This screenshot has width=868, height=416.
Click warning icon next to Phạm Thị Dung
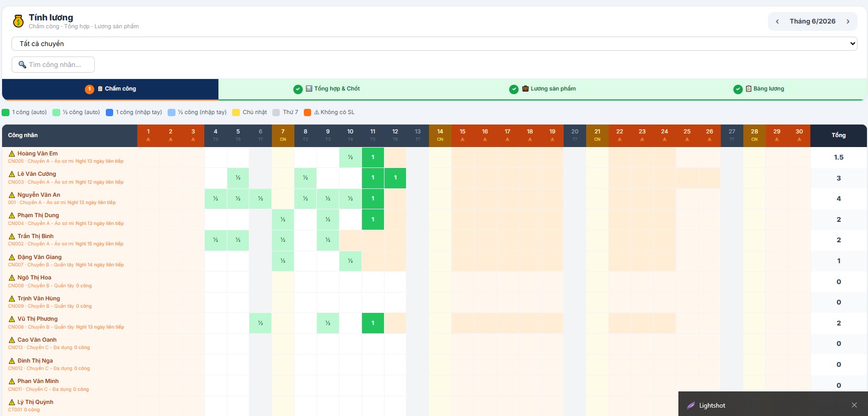[x=12, y=216]
